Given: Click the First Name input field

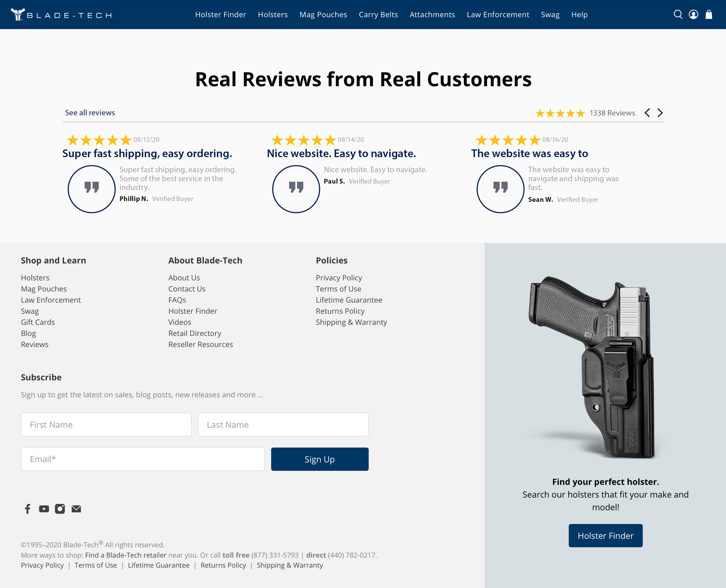Looking at the screenshot, I should click(106, 424).
